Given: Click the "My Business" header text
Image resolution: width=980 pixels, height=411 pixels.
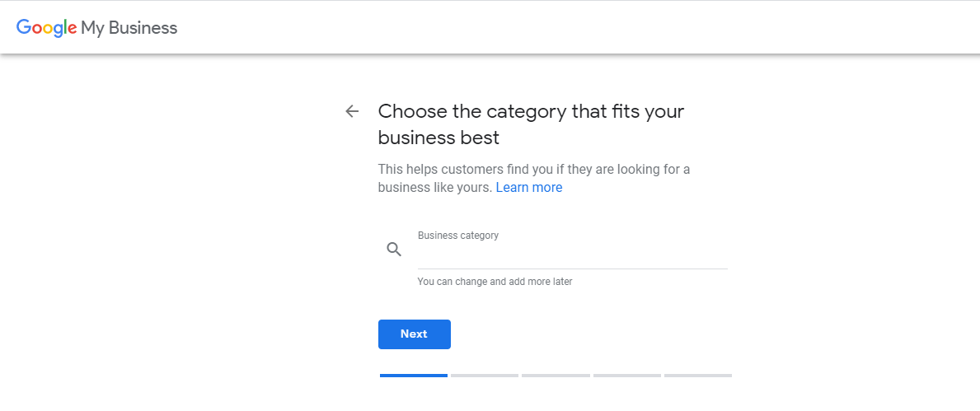Looking at the screenshot, I should (x=129, y=28).
